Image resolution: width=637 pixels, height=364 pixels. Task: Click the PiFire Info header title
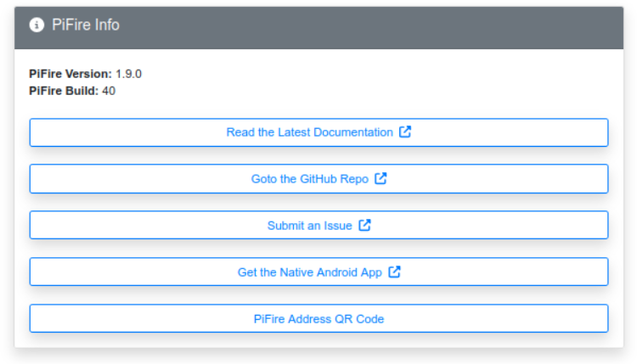86,25
